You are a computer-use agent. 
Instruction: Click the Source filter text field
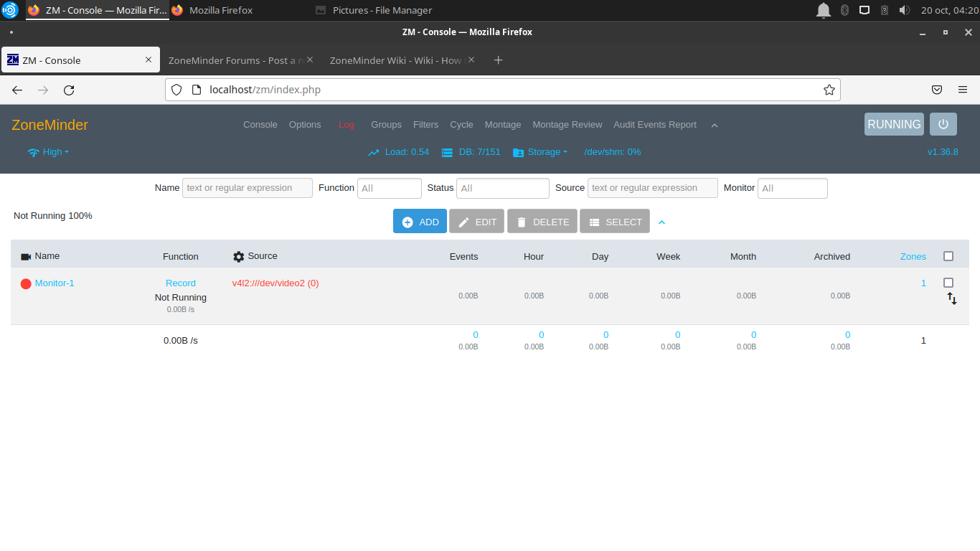click(653, 188)
